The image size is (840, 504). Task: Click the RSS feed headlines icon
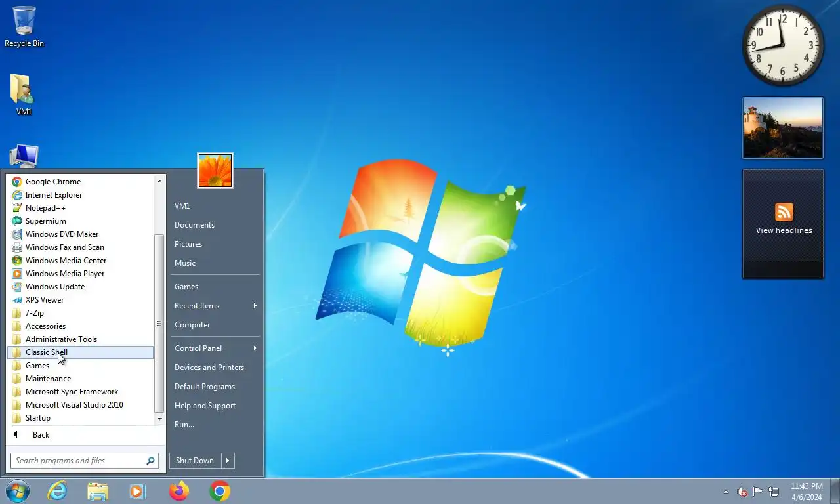[784, 212]
